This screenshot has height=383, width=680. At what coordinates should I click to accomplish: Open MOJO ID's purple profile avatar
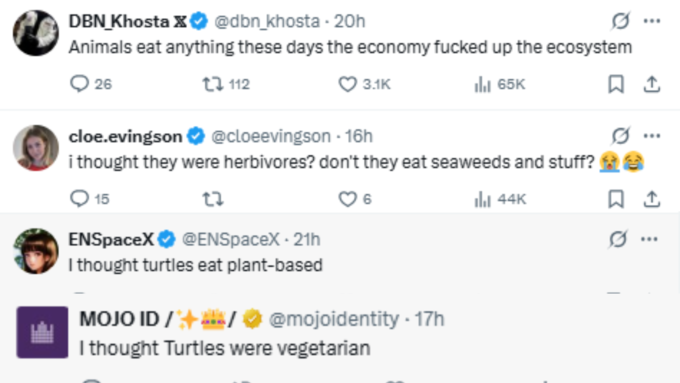(42, 332)
